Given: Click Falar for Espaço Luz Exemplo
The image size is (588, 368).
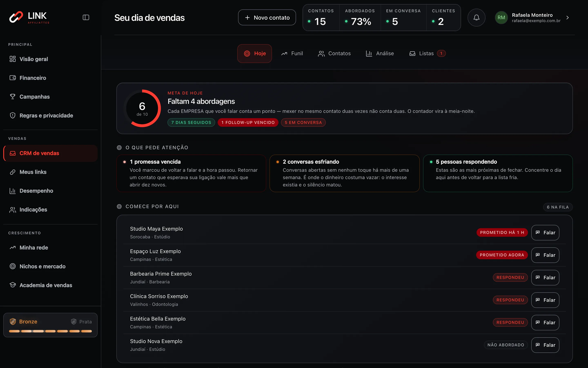Looking at the screenshot, I should coord(545,255).
